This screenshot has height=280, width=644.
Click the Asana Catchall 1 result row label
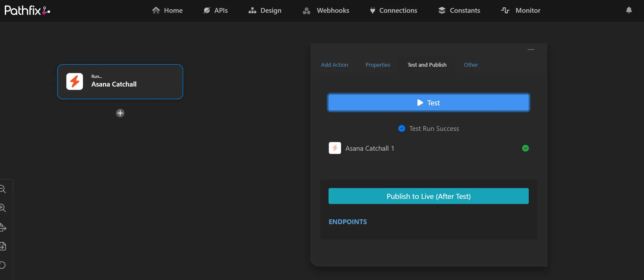pos(370,148)
